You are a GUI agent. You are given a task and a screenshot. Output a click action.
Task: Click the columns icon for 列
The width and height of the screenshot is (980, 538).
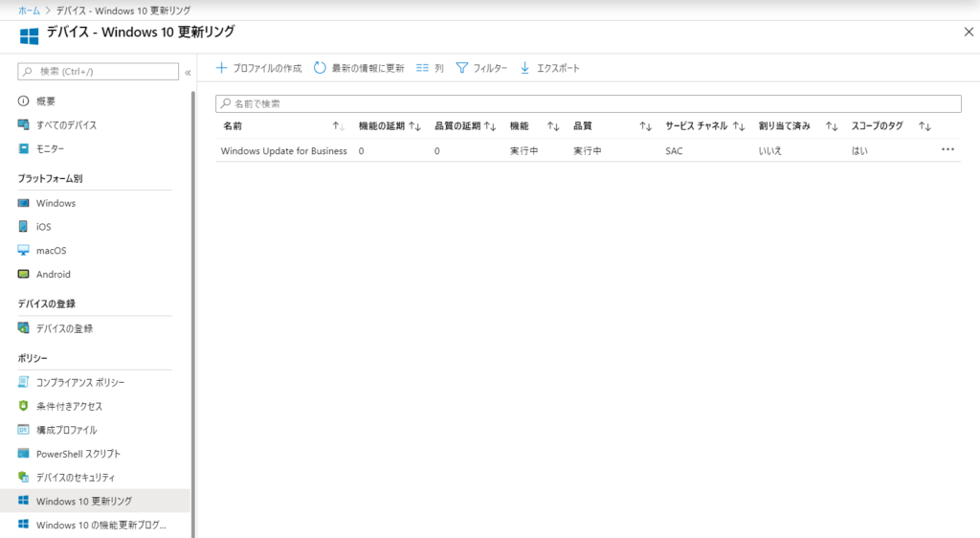coord(422,67)
